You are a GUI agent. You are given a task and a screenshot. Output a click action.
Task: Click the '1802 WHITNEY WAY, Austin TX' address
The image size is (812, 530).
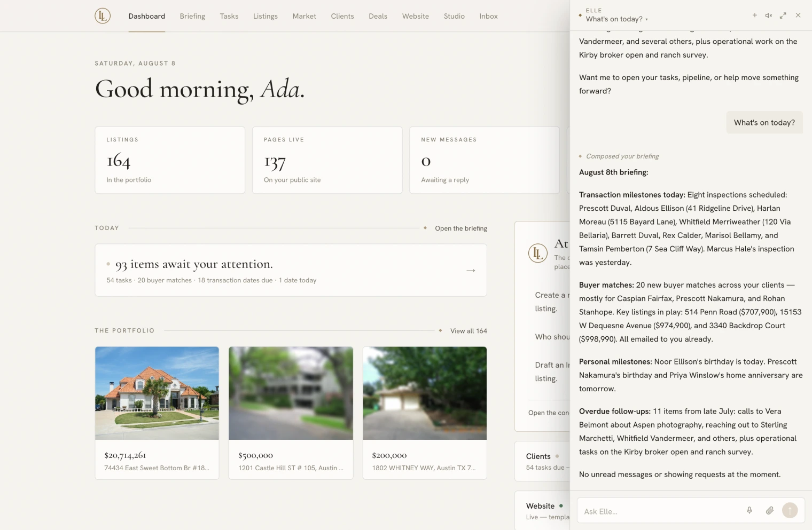[424, 468]
